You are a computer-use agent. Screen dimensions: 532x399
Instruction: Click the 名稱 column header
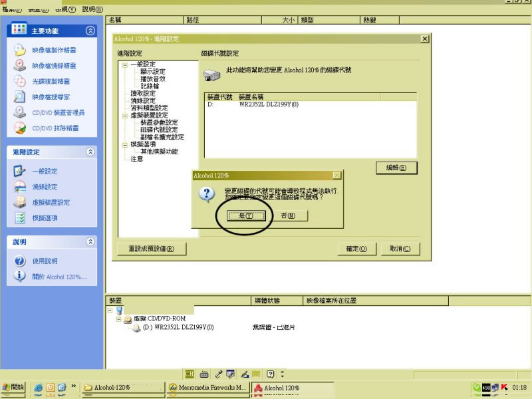pyautogui.click(x=145, y=20)
